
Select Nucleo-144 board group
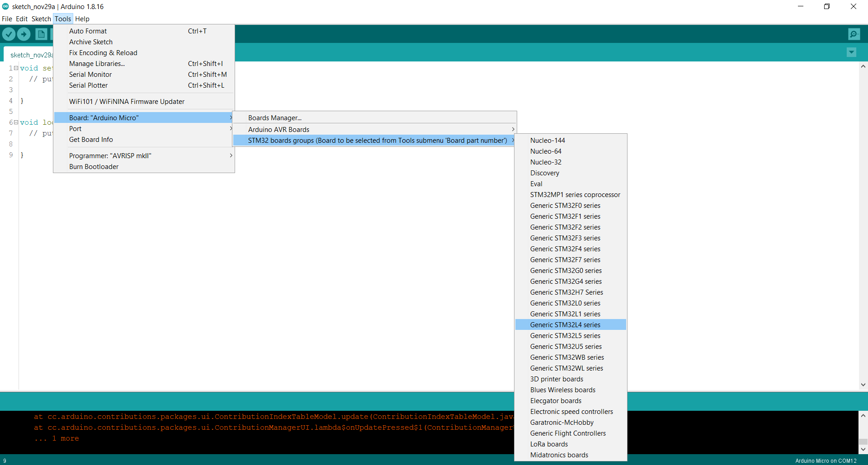[x=571, y=141]
